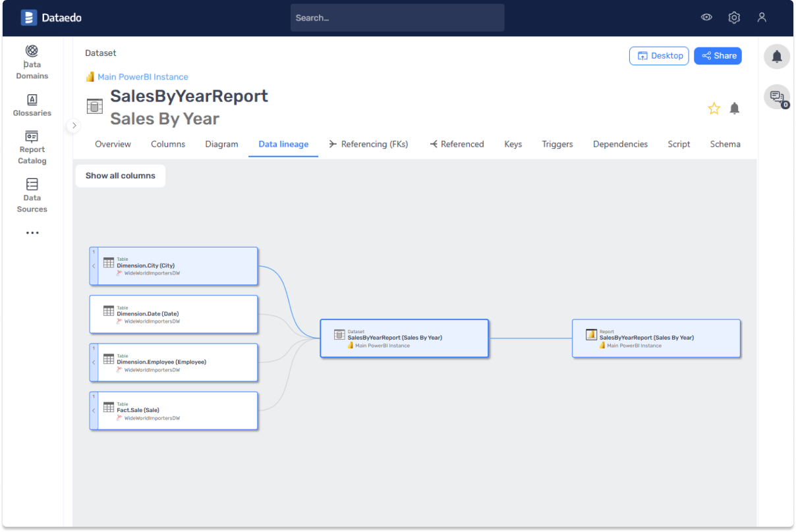
Task: Click the PowerBI icon beside Main PowerBI Instance
Action: pyautogui.click(x=90, y=77)
